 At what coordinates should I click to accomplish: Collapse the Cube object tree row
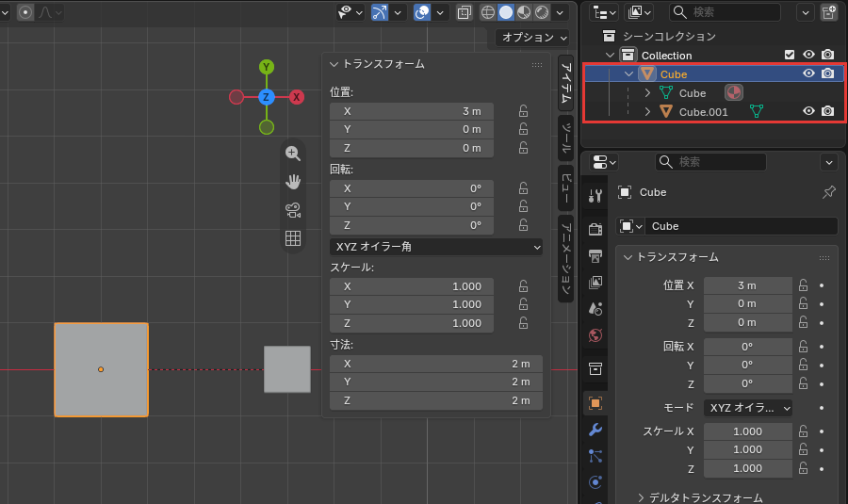pos(629,74)
